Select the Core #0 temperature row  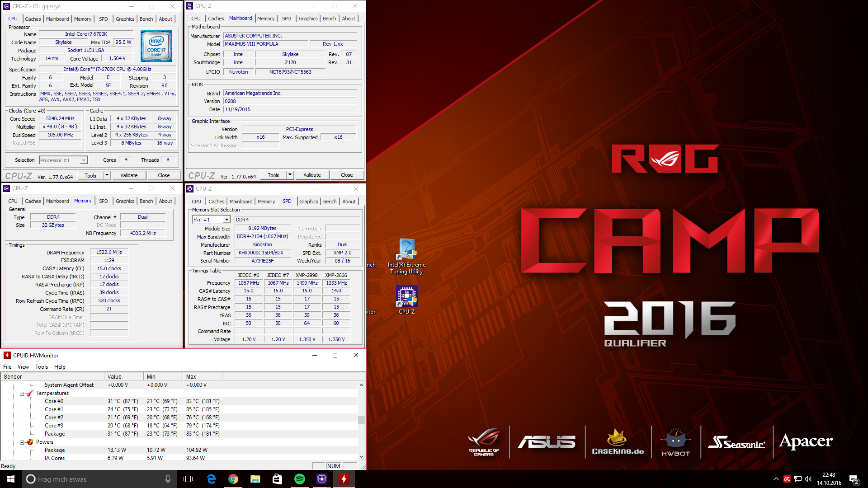[x=179, y=401]
